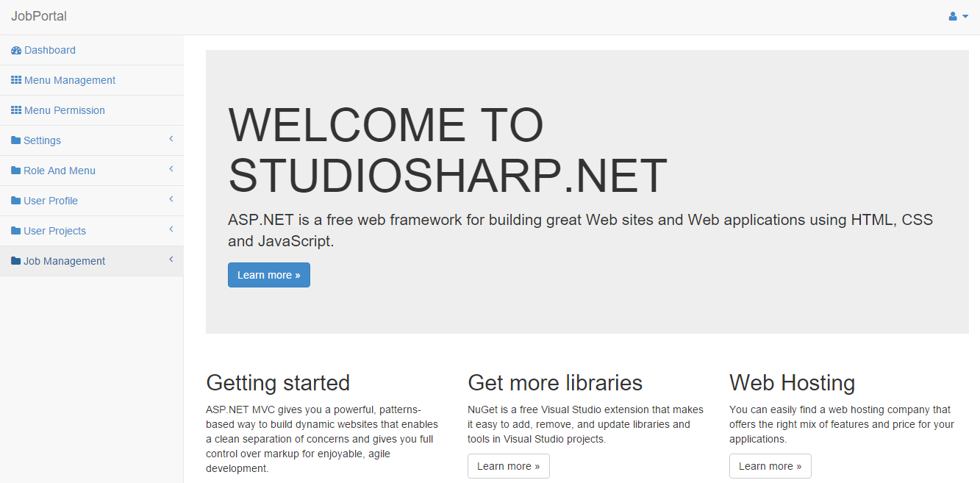Click the ASP.NET MVC description paragraph
Screen dimensions: 980x483
coord(322,439)
